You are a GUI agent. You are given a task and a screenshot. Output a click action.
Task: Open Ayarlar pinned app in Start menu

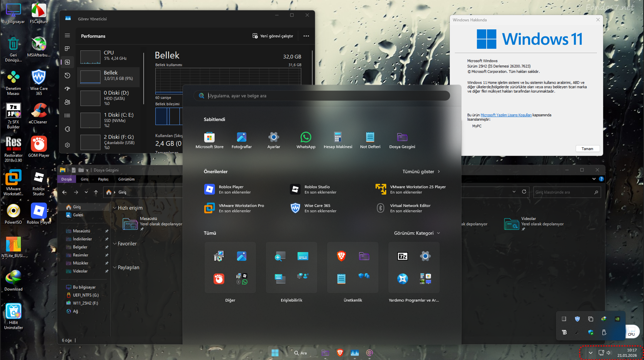tap(274, 140)
